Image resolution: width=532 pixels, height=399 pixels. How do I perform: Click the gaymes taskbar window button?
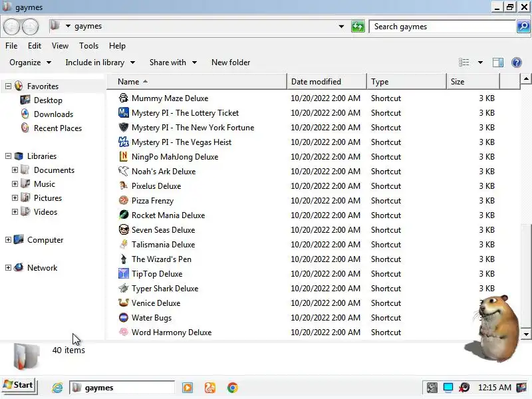click(122, 388)
